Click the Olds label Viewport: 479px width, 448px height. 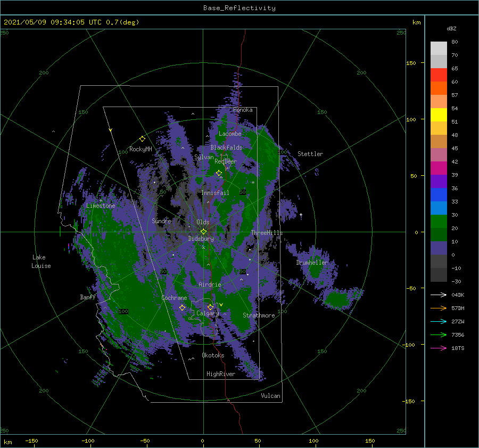(x=203, y=222)
